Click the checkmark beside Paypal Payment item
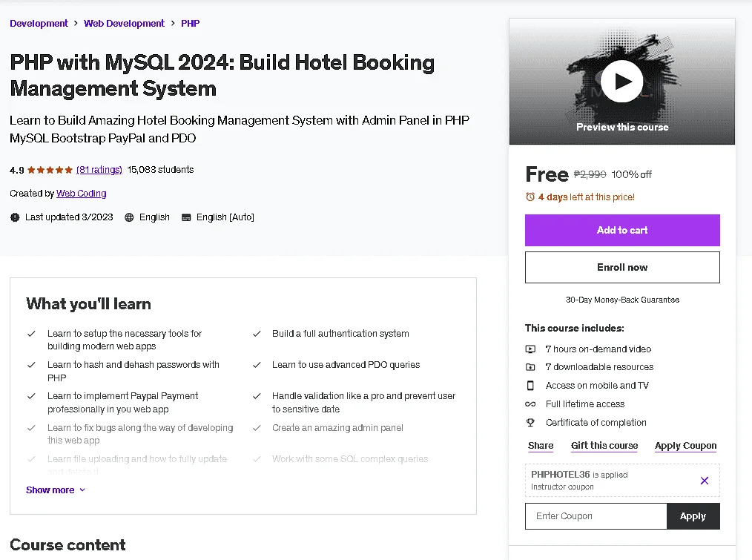The height and width of the screenshot is (560, 752). tap(31, 396)
